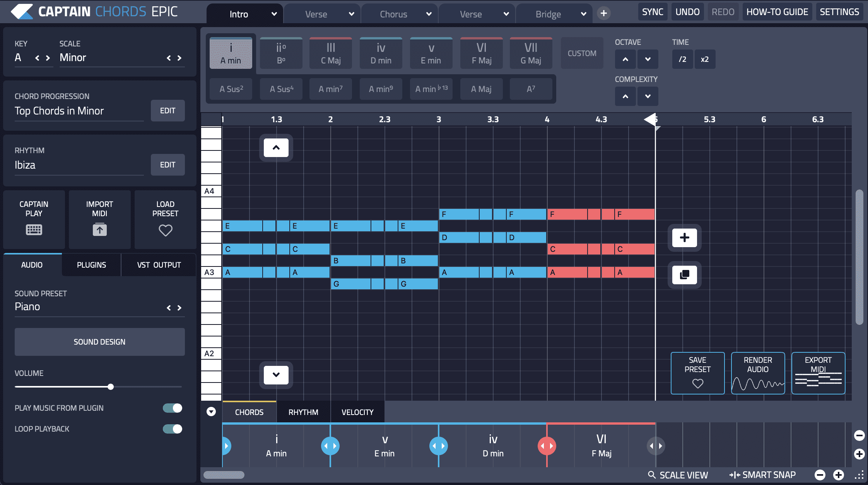The image size is (868, 485).
Task: Click the Sound Design button
Action: click(x=99, y=342)
